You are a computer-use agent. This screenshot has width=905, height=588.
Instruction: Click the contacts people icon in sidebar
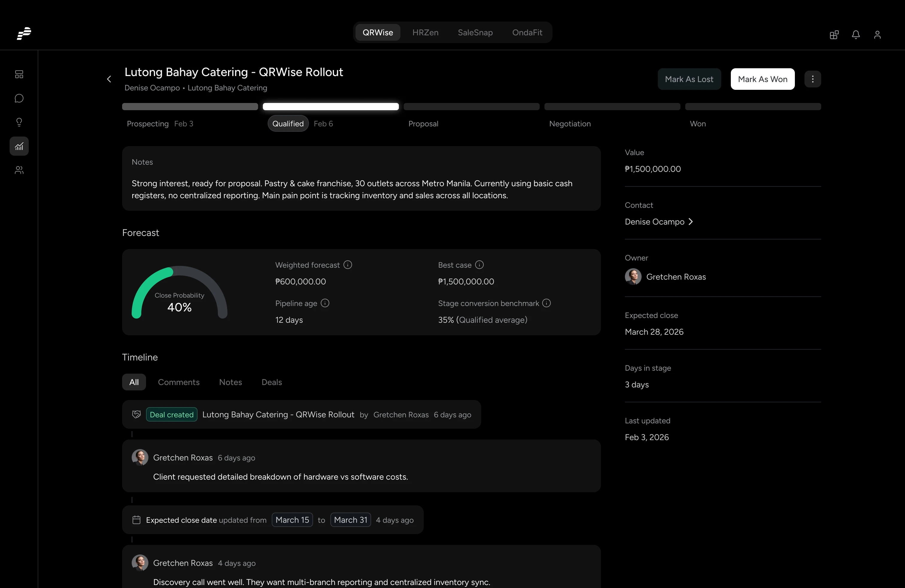pos(19,170)
